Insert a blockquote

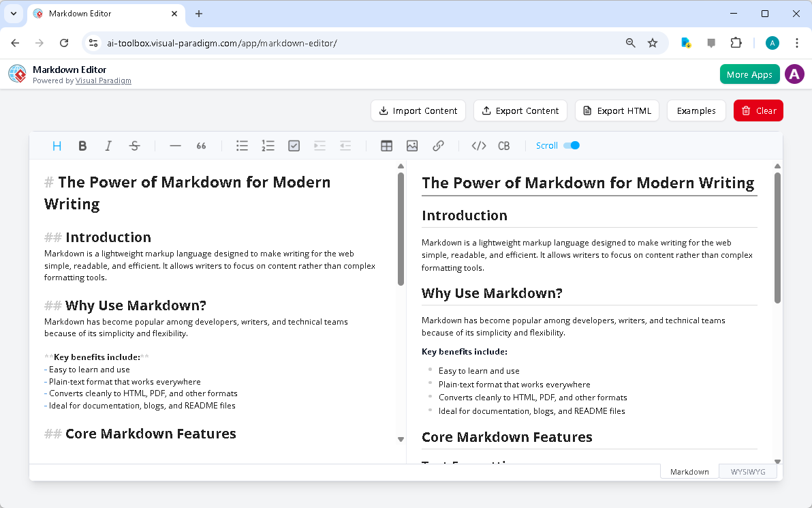(201, 145)
